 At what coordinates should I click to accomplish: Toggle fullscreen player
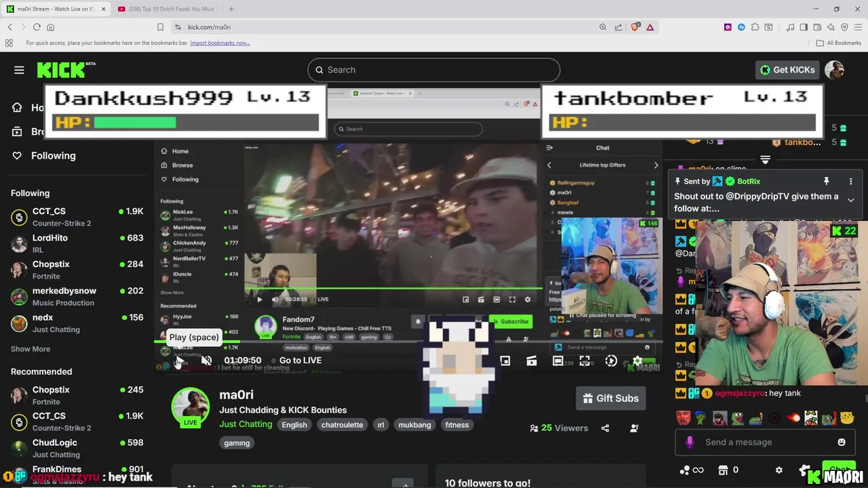pos(584,361)
